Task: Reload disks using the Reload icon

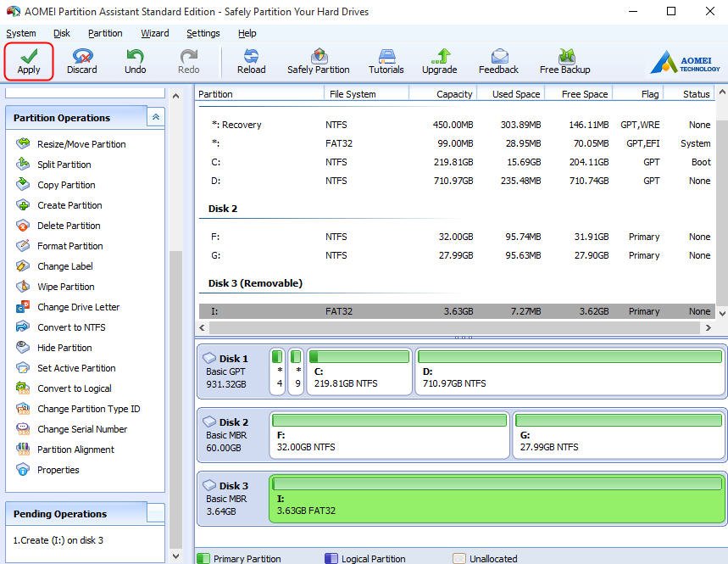Action: pos(251,61)
